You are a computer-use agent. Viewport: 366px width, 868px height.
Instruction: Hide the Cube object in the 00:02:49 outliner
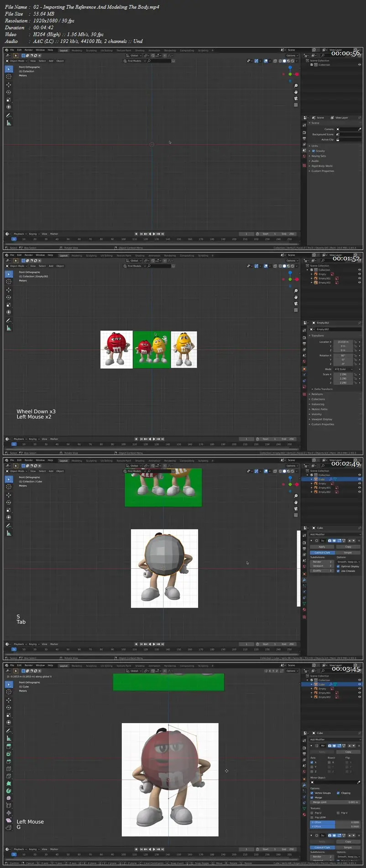click(359, 479)
